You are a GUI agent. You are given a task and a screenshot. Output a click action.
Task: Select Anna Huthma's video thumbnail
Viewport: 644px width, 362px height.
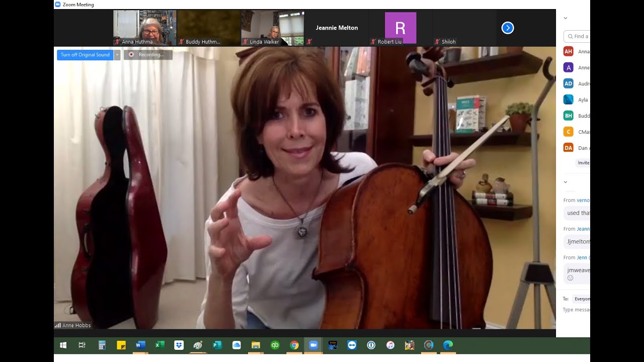[x=144, y=28]
